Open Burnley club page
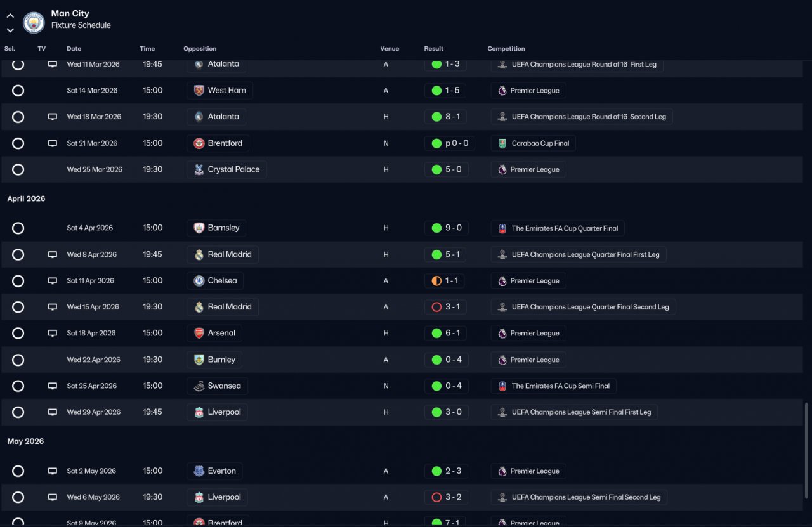The height and width of the screenshot is (527, 812). (214, 360)
